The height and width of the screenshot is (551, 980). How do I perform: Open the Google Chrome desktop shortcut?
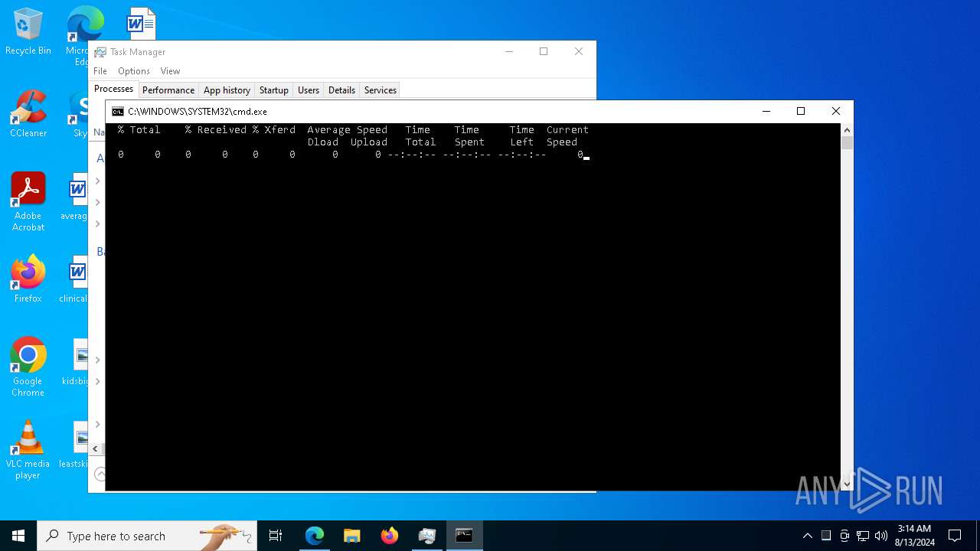28,367
